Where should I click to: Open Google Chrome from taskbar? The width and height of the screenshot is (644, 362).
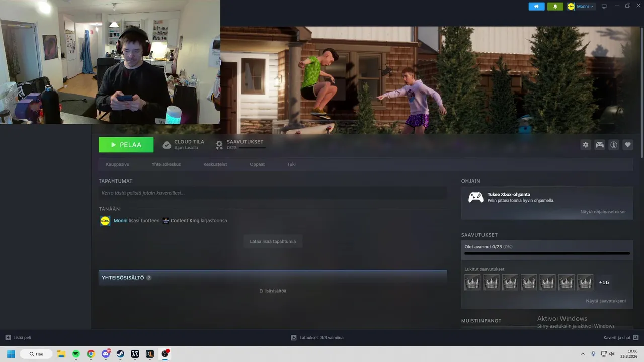pos(91,354)
